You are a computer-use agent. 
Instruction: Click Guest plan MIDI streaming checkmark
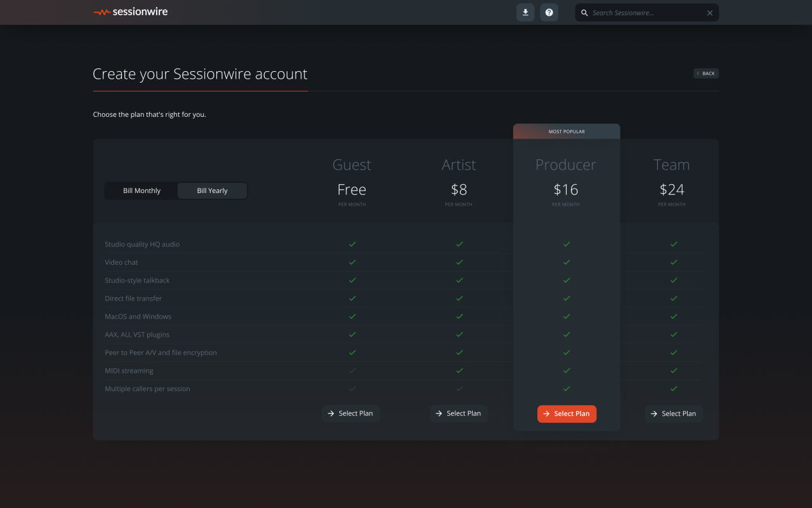coord(353,371)
